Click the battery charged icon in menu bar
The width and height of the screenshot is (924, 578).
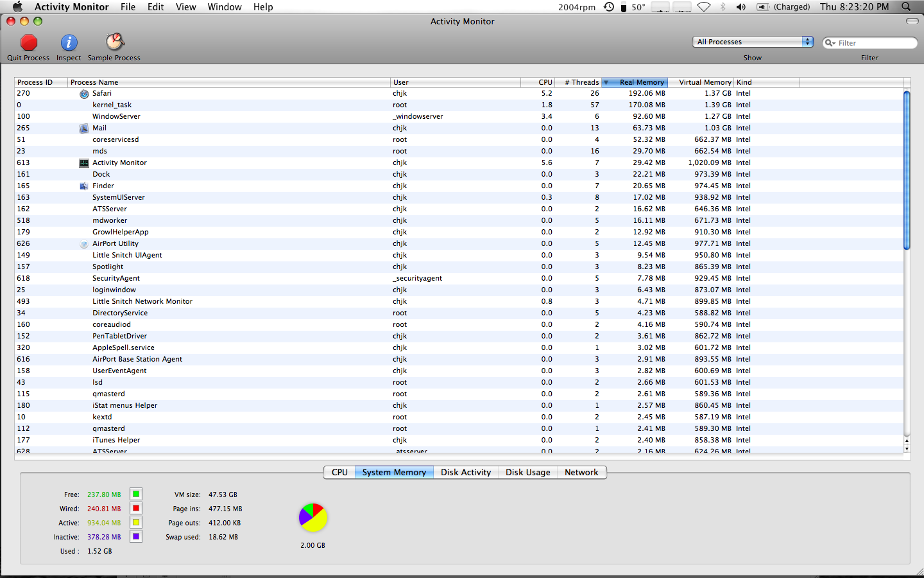[763, 7]
